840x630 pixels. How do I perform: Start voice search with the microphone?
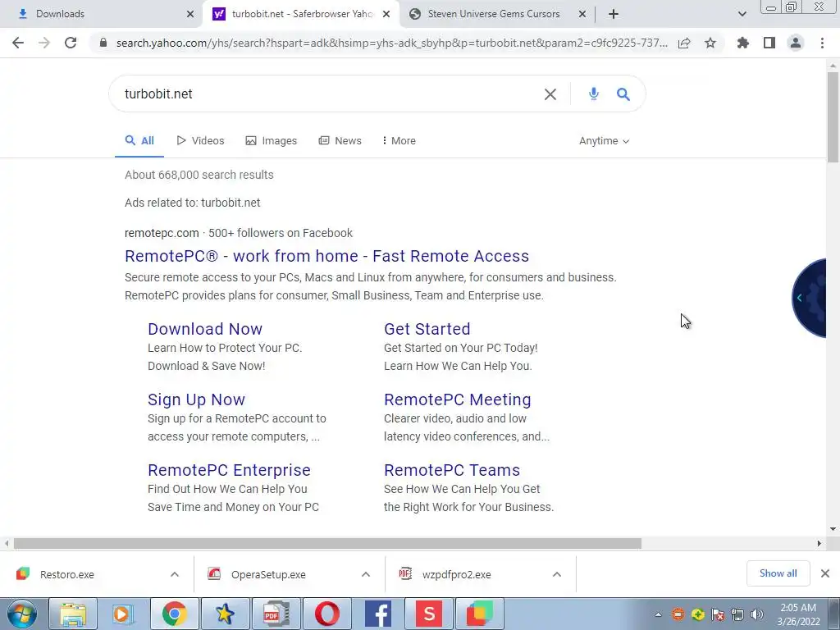click(x=594, y=94)
